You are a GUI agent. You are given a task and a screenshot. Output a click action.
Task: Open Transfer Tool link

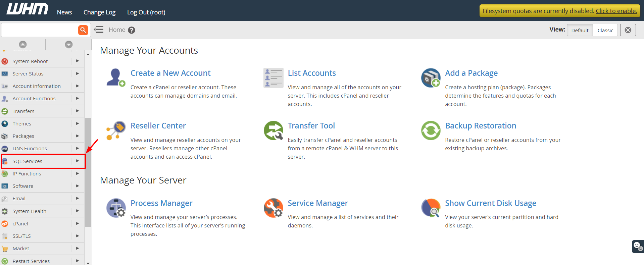click(311, 126)
